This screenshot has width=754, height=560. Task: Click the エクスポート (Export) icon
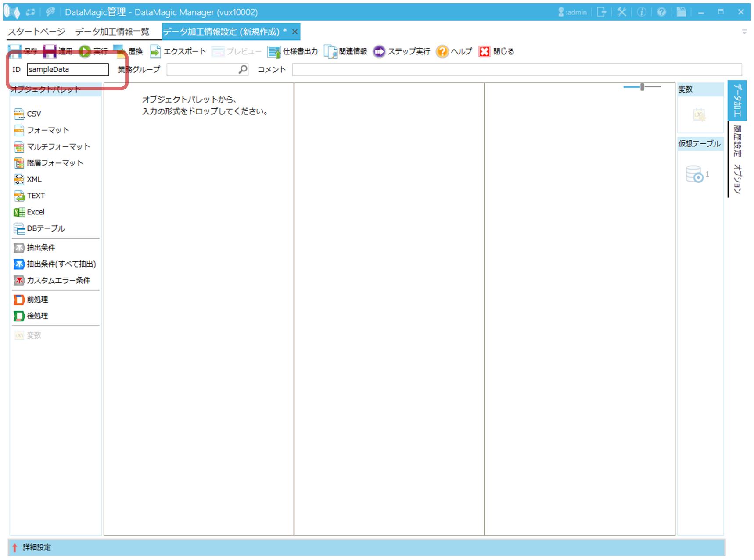click(x=155, y=51)
